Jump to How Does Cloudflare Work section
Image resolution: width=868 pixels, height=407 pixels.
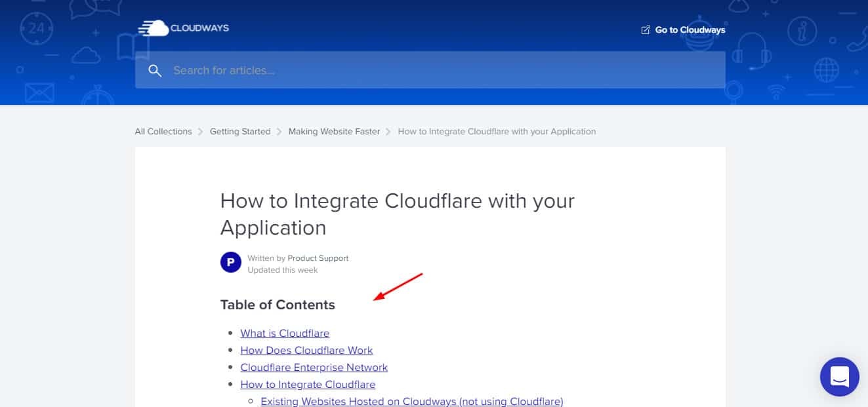(306, 351)
